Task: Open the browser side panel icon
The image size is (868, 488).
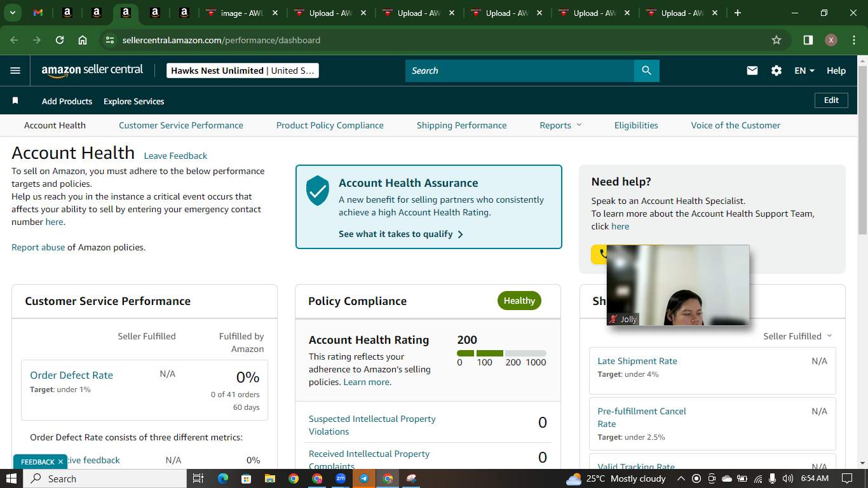Action: tap(808, 40)
